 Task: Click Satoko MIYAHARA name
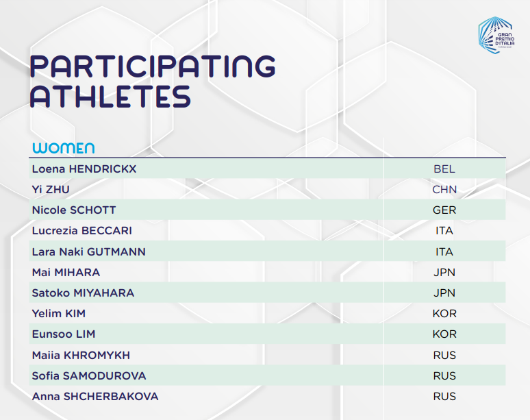click(83, 293)
